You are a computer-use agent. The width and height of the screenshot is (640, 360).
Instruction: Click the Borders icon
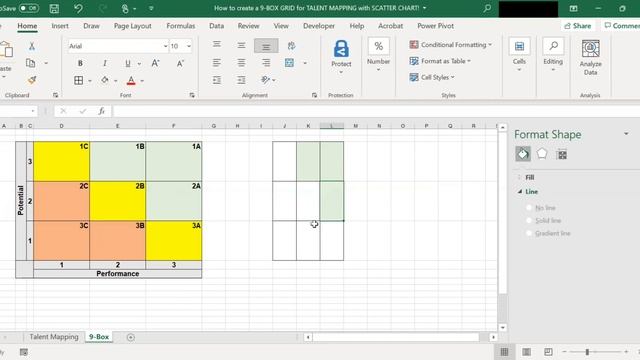[79, 80]
